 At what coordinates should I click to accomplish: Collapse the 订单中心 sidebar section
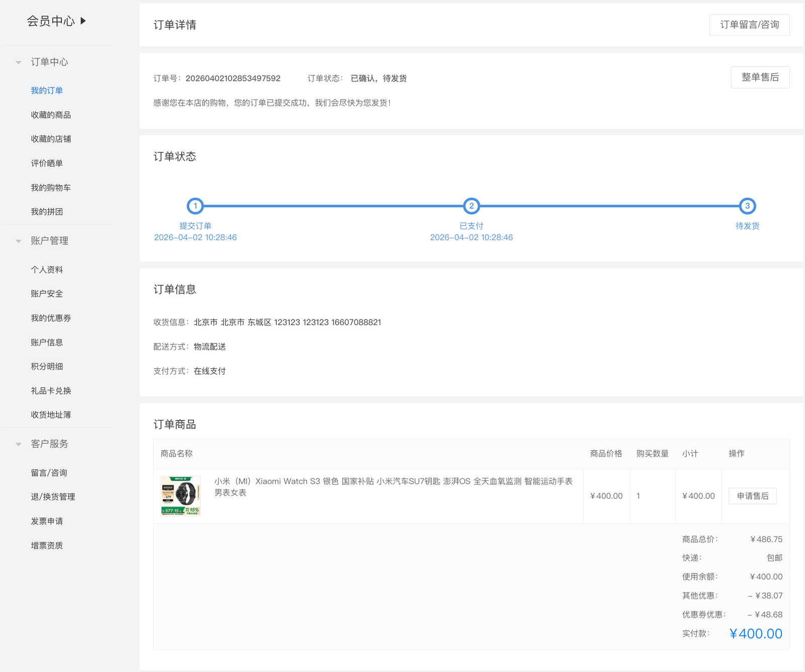coord(19,62)
